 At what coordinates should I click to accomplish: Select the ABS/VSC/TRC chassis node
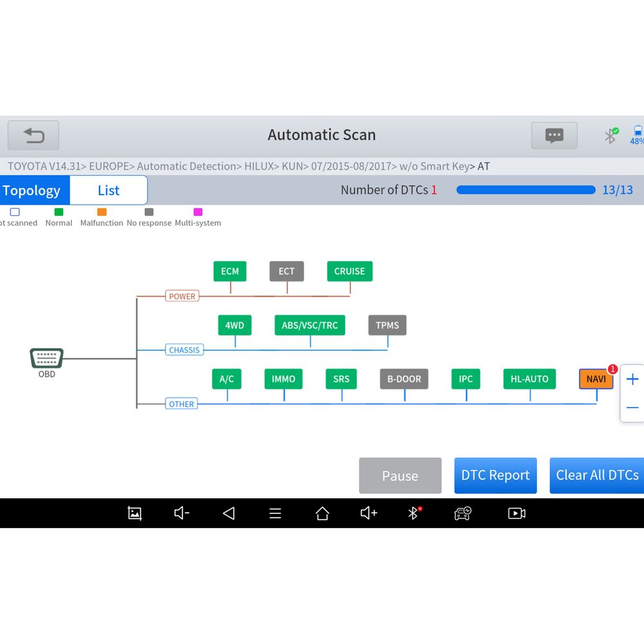[x=310, y=325]
